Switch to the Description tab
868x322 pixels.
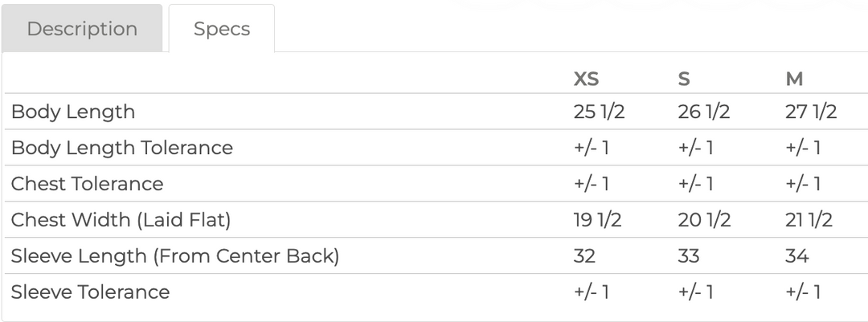pyautogui.click(x=82, y=28)
